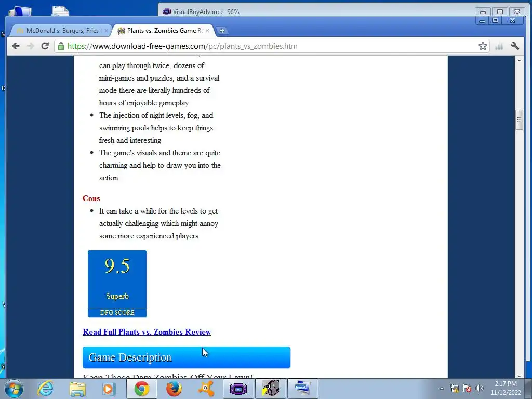Switch to VisualBoyAdvance taskbar icon

pyautogui.click(x=238, y=389)
